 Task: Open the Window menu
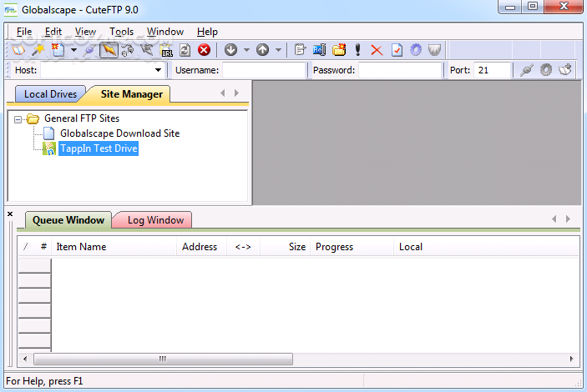point(165,32)
